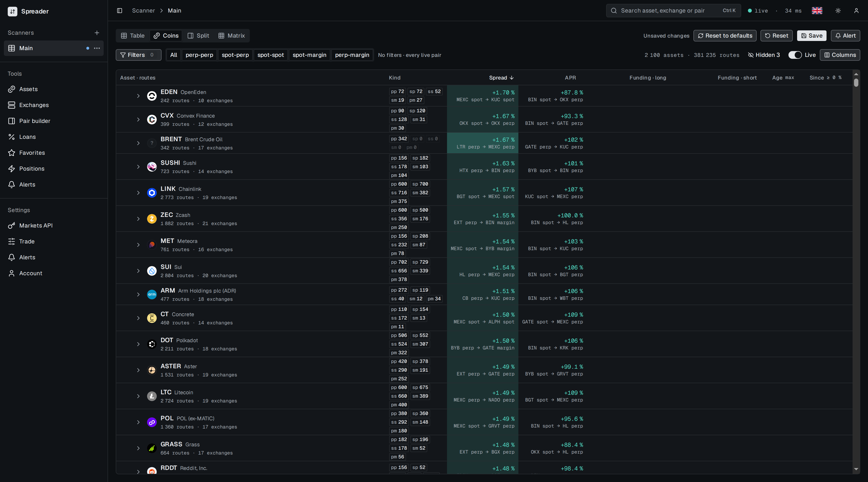Open the Filters panel button
Viewport: 868px width, 482px height.
(138, 55)
